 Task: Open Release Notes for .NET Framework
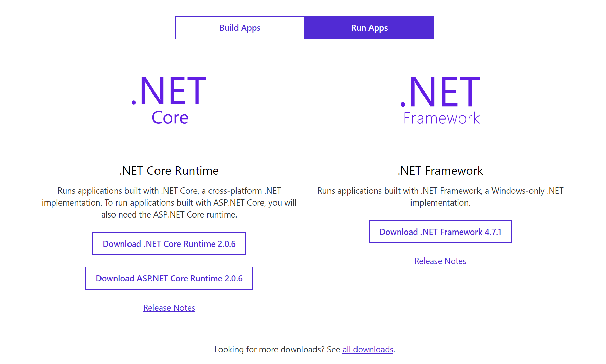(x=440, y=261)
